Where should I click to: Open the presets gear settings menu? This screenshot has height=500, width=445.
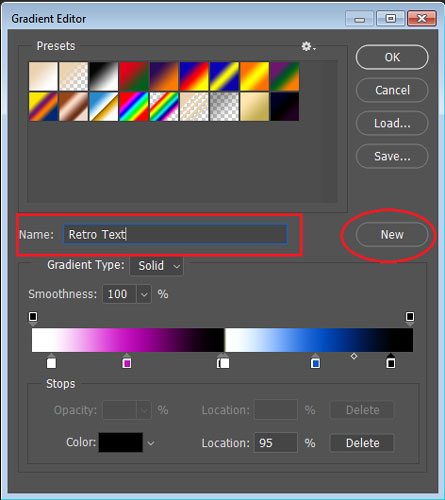click(308, 46)
